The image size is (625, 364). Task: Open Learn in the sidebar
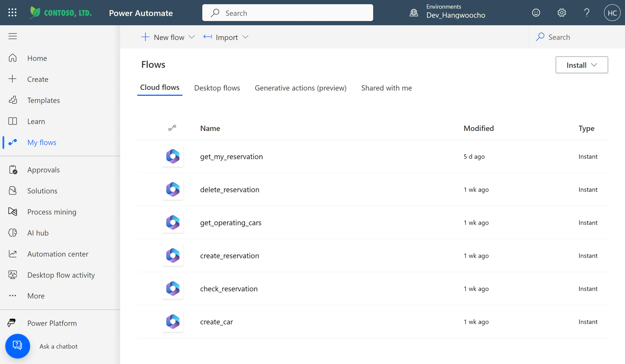[36, 121]
